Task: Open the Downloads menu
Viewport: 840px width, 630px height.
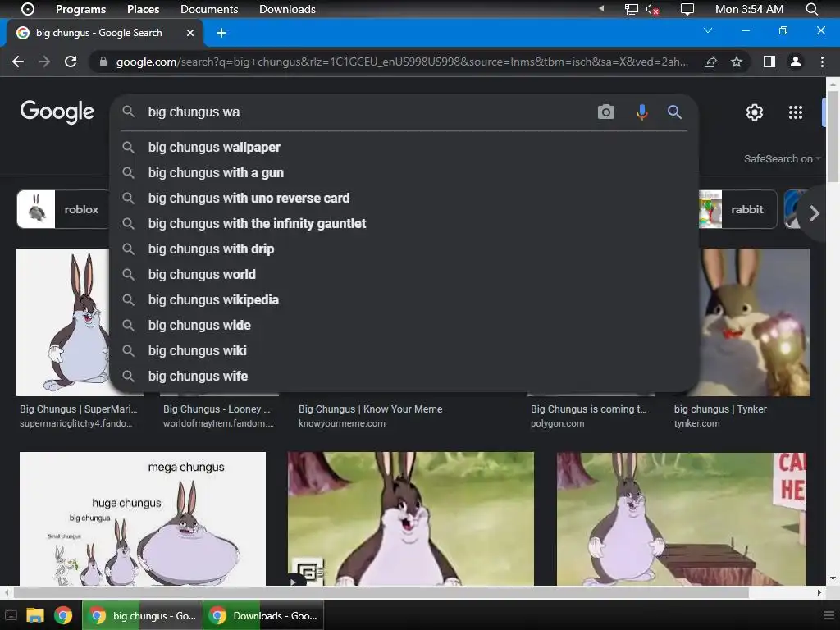Action: (x=287, y=9)
